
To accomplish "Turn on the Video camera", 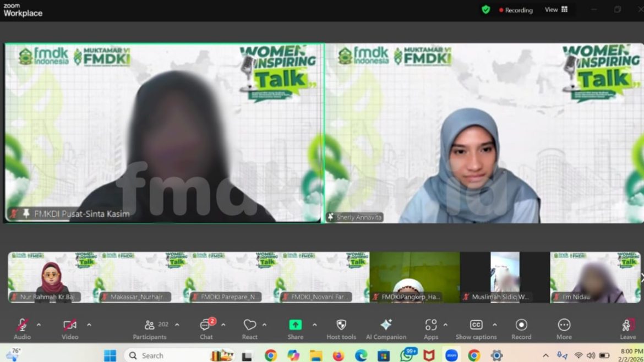I will click(x=69, y=325).
